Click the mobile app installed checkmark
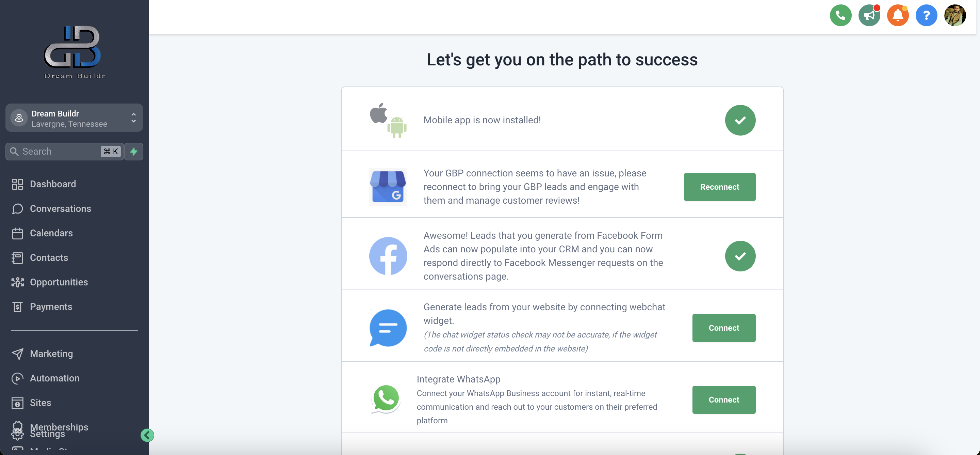Viewport: 980px width, 455px height. [x=740, y=120]
